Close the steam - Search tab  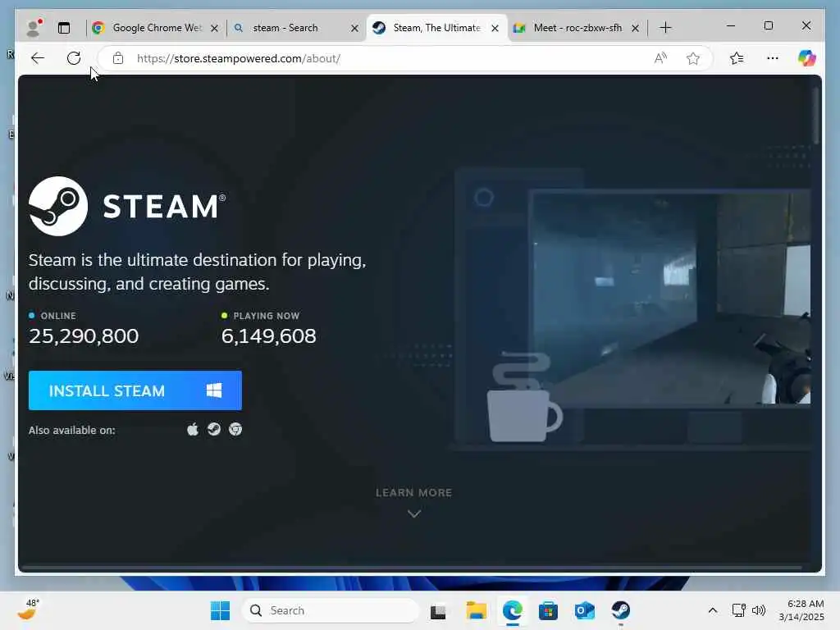(354, 28)
